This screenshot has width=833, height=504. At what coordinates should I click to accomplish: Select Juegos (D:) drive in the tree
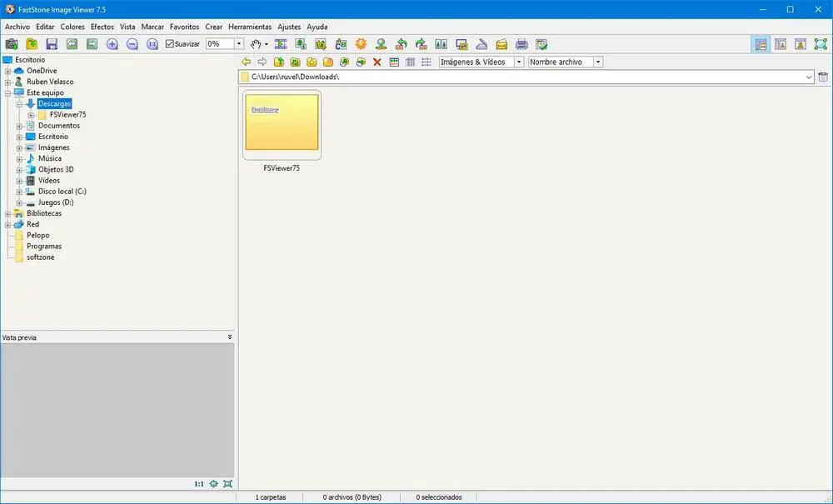tap(56, 202)
